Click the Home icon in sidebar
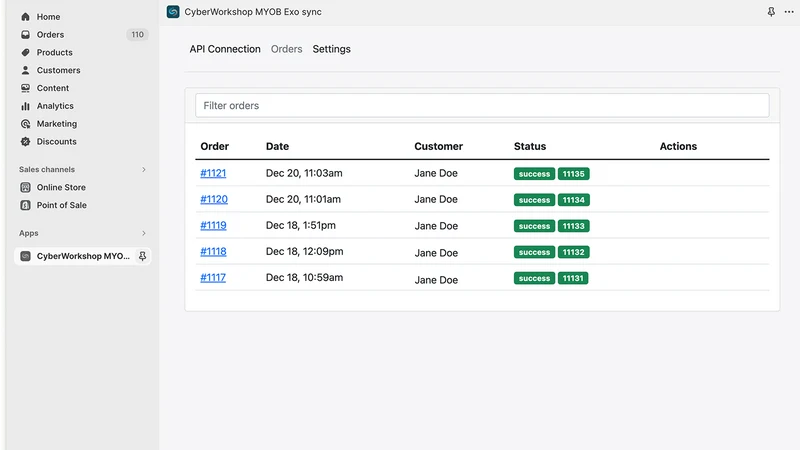Image resolution: width=800 pixels, height=450 pixels. [25, 17]
